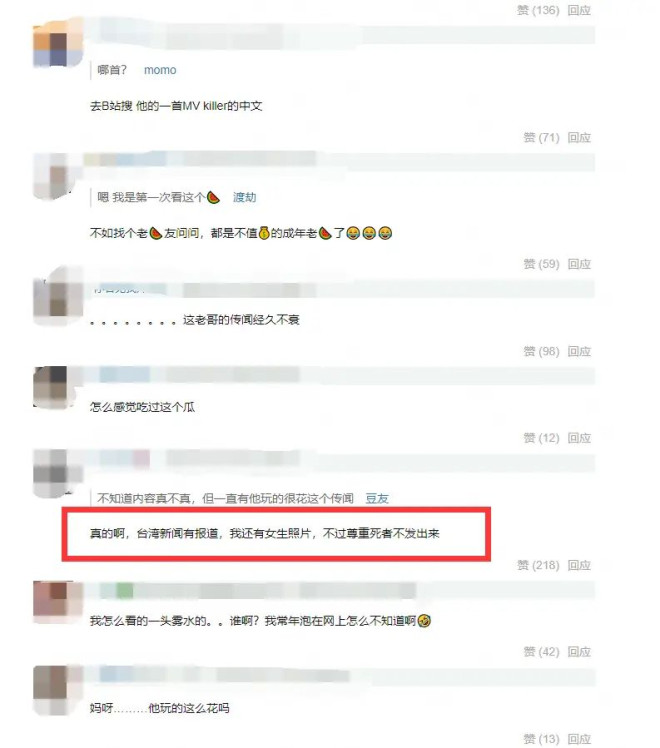
Task: Like the comment with 赞 (136)
Action: click(538, 10)
